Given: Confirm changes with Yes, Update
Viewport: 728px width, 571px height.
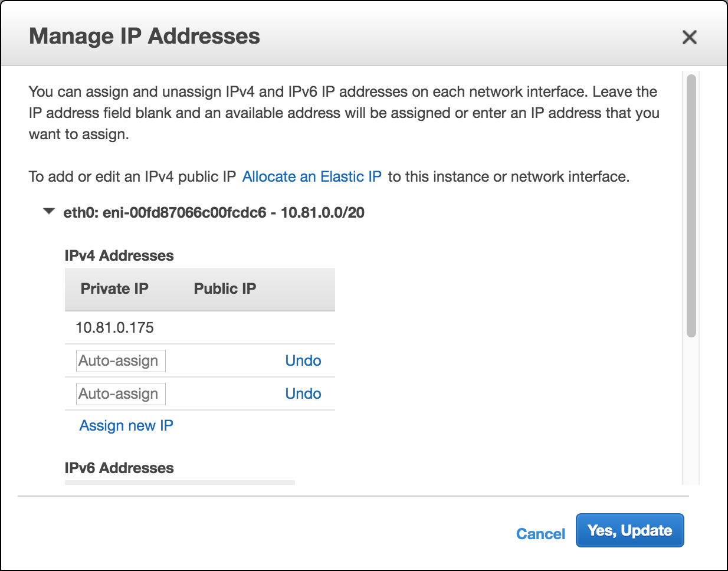Looking at the screenshot, I should coord(629,530).
